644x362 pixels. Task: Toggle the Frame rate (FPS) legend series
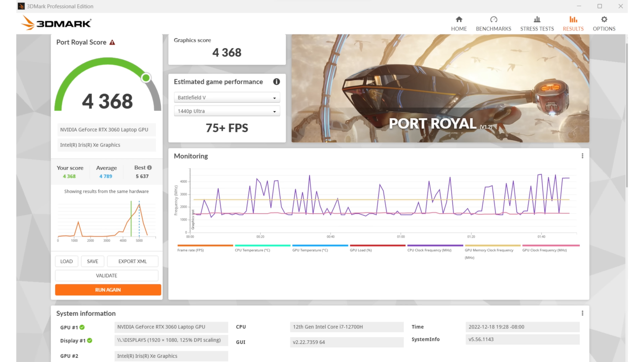point(190,250)
